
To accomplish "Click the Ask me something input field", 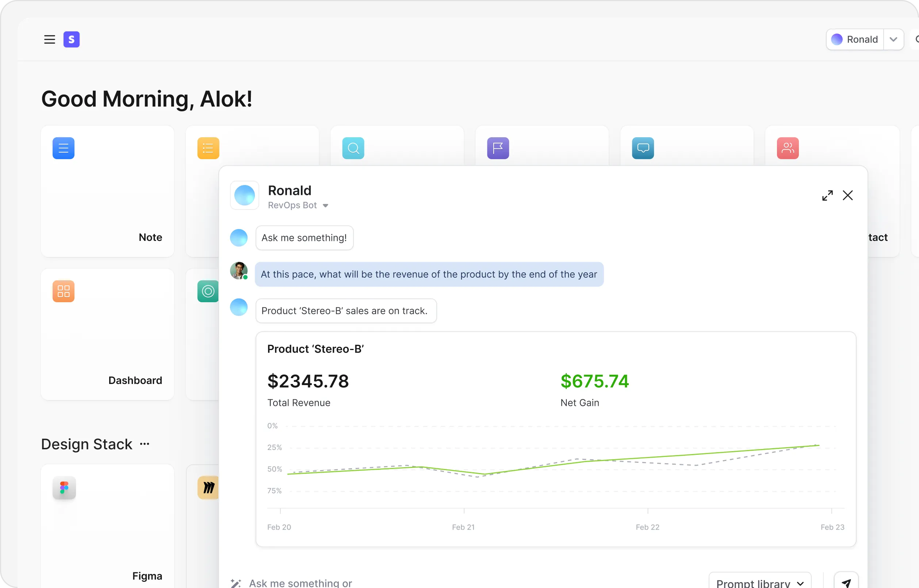I will click(x=420, y=583).
